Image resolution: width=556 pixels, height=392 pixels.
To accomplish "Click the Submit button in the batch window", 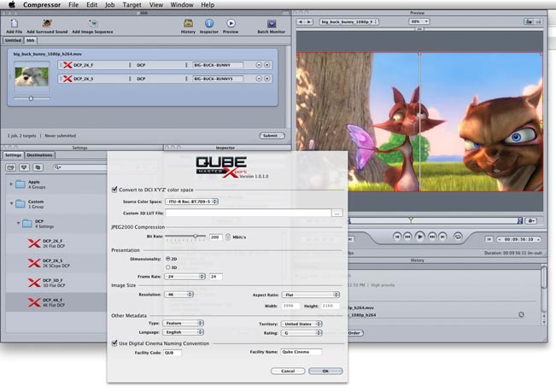I will 272,135.
